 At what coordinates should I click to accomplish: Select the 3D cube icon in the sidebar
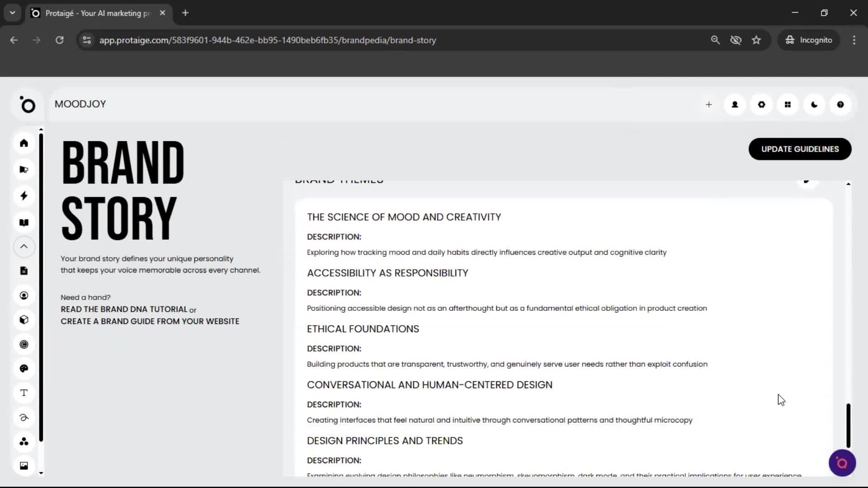(x=24, y=319)
